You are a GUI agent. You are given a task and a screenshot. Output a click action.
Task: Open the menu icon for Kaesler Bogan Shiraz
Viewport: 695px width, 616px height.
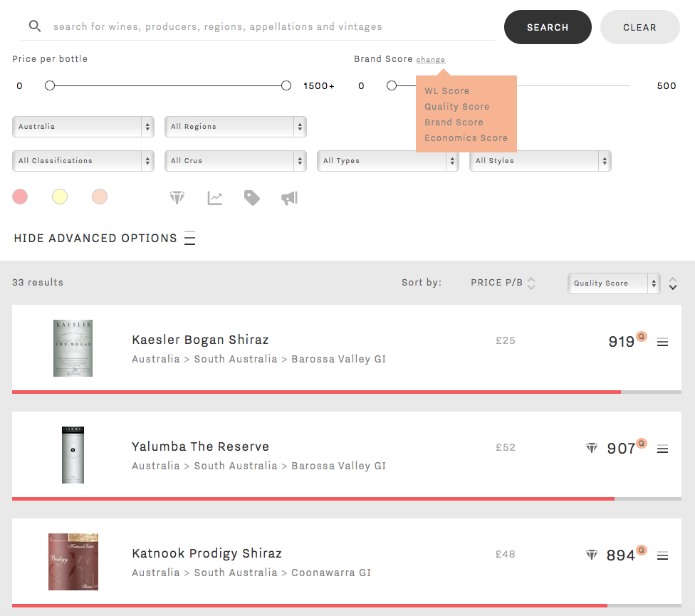click(663, 342)
